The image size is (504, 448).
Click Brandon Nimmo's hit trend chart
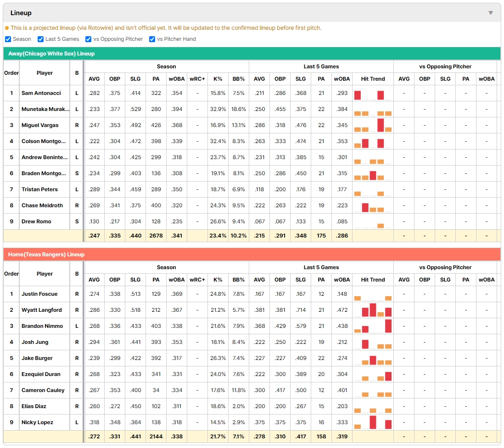(x=373, y=326)
